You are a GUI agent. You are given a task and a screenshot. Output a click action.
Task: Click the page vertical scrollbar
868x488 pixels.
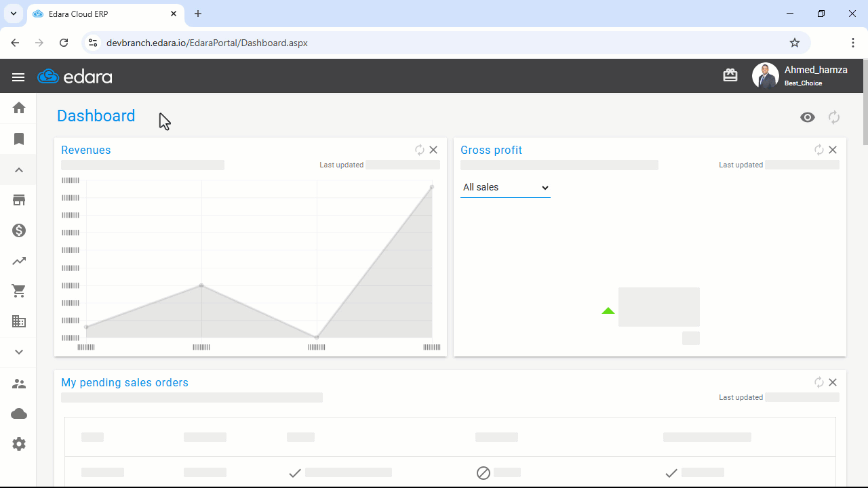pos(865,102)
